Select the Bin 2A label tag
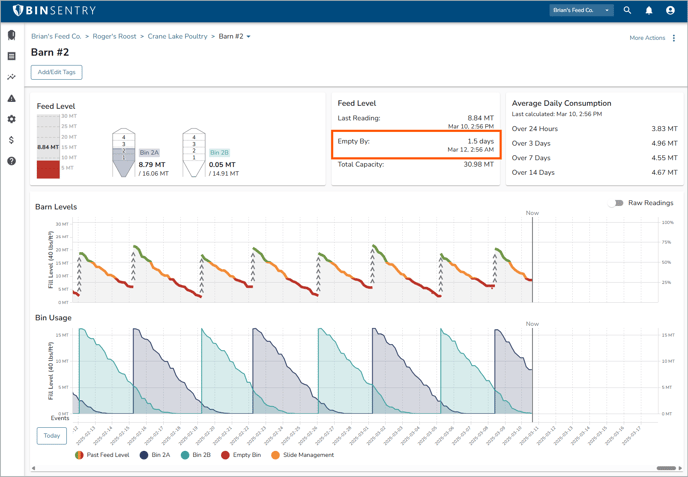Image resolution: width=688 pixels, height=477 pixels. [x=149, y=153]
